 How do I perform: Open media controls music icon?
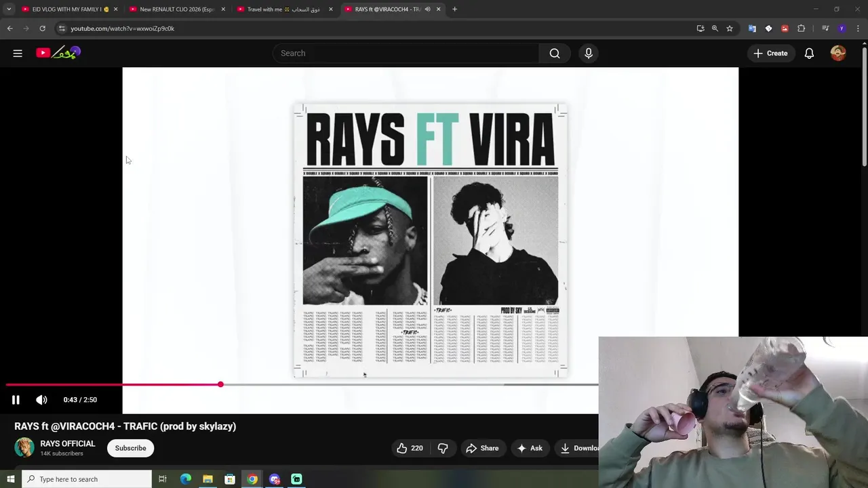[825, 28]
